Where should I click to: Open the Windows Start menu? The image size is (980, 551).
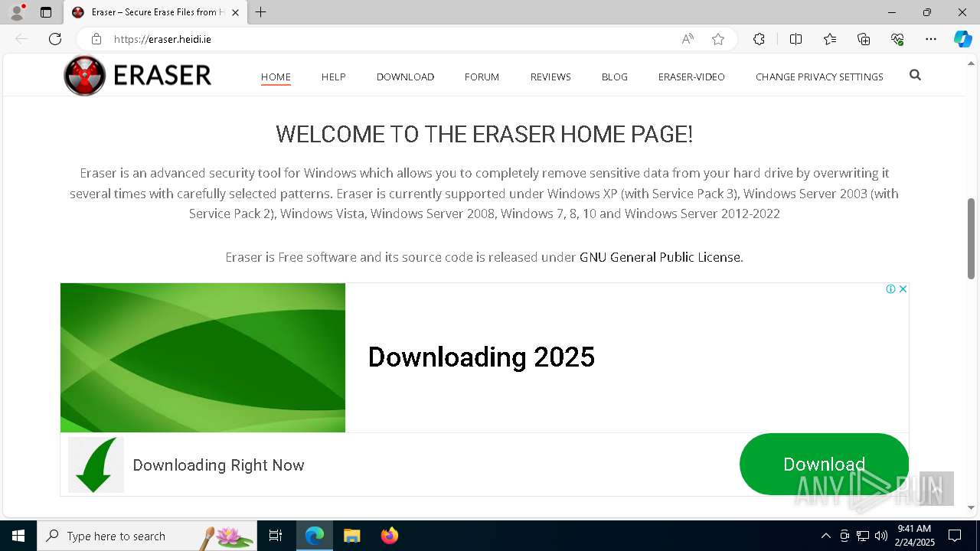pos(18,536)
